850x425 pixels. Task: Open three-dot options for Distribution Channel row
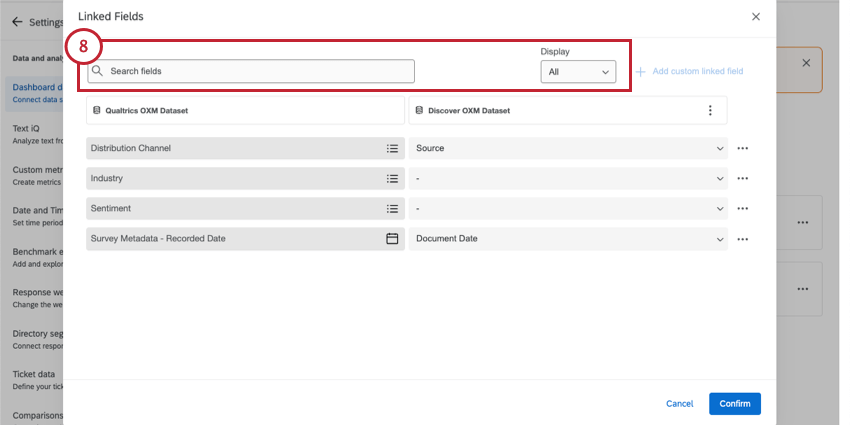(x=743, y=149)
